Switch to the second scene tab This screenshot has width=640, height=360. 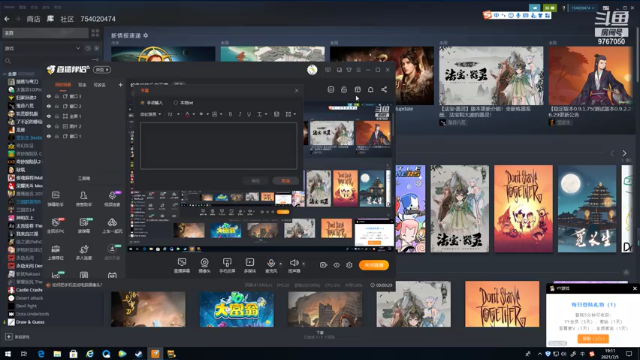tap(82, 85)
